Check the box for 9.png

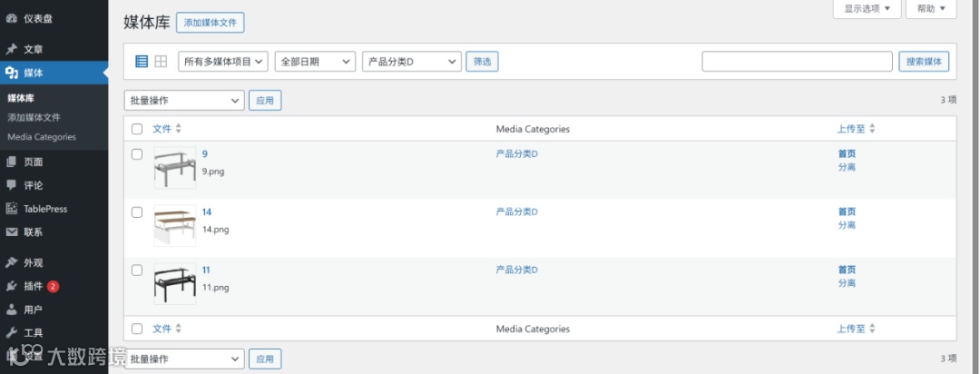pyautogui.click(x=137, y=153)
